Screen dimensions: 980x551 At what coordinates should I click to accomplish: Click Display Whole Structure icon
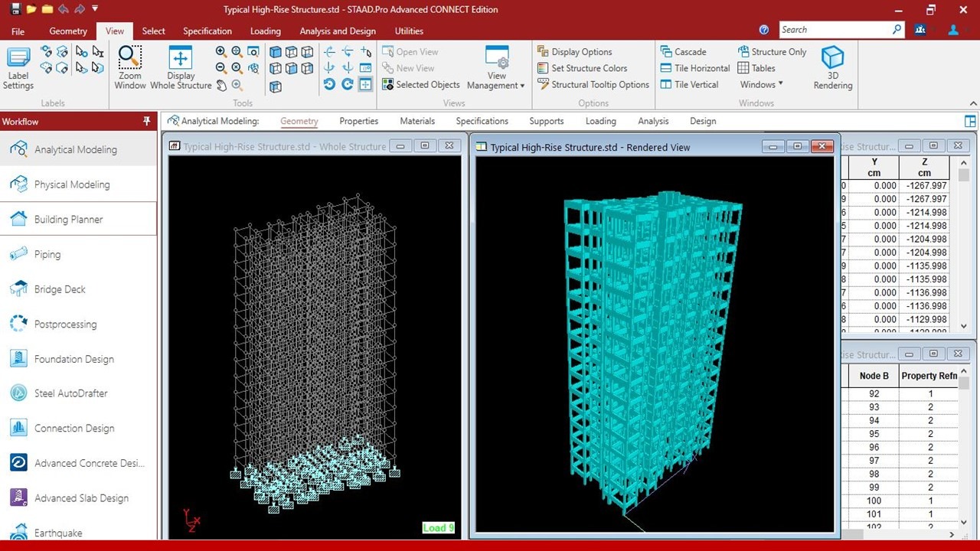[181, 67]
